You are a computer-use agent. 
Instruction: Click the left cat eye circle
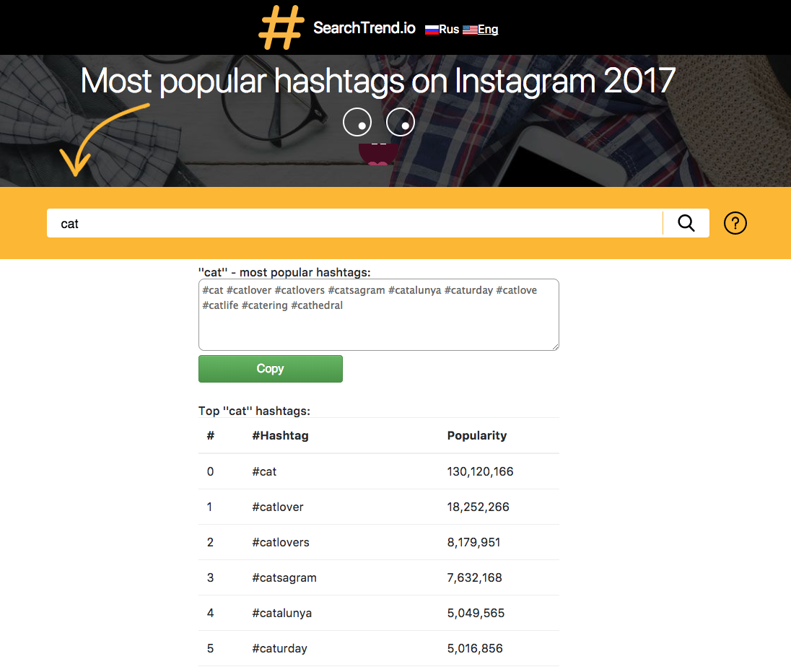[357, 122]
